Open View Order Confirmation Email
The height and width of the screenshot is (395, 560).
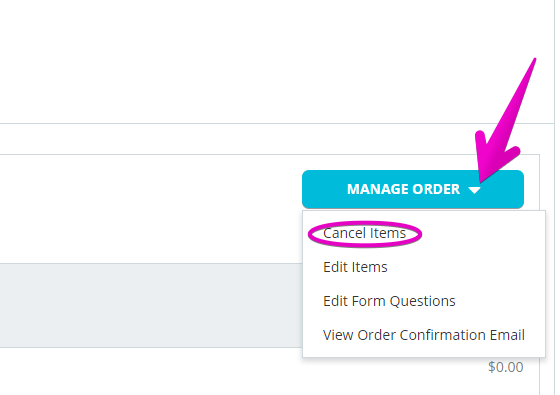424,335
